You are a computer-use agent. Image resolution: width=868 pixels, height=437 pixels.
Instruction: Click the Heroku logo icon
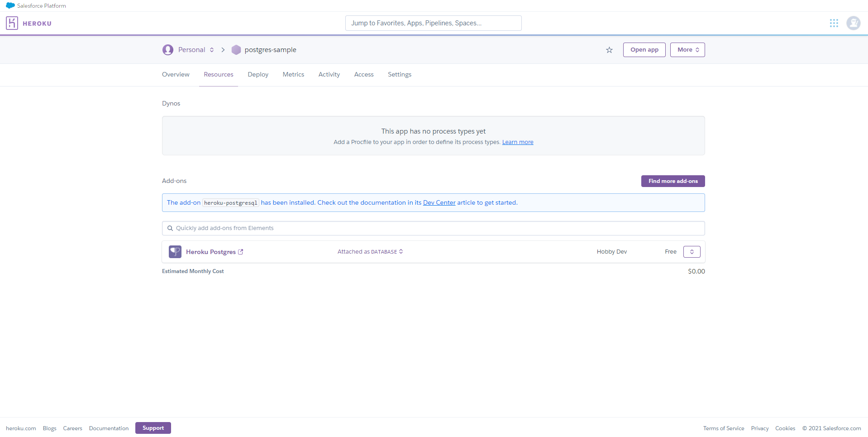(x=12, y=23)
